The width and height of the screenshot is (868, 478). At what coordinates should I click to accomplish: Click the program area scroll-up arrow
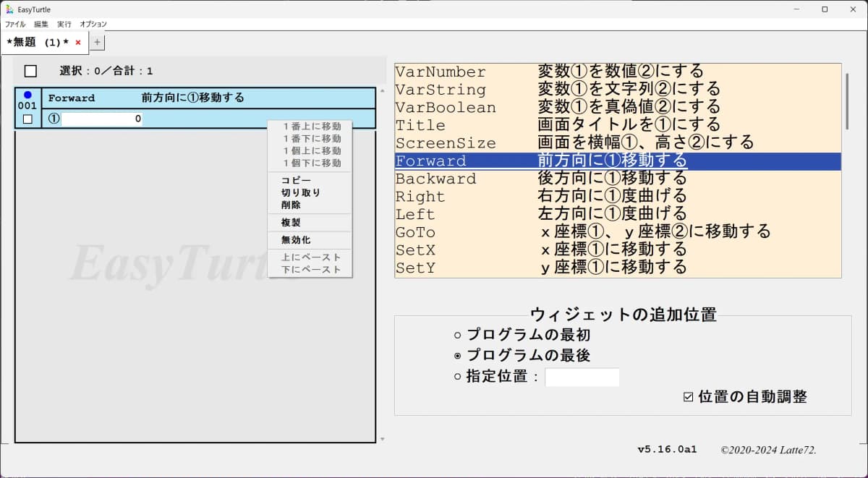(x=383, y=91)
